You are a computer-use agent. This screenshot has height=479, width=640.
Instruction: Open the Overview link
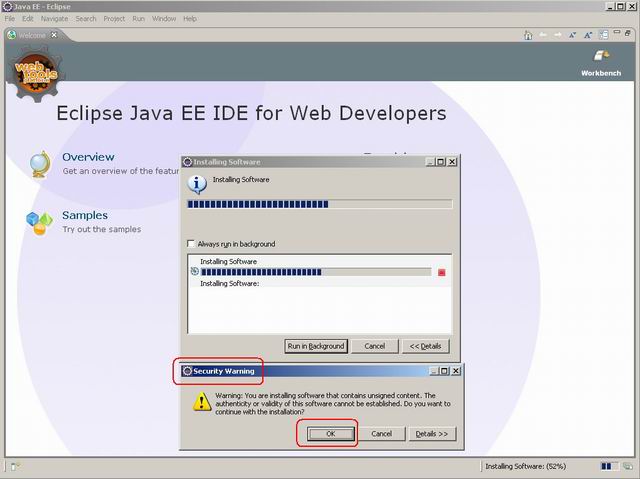coord(88,157)
